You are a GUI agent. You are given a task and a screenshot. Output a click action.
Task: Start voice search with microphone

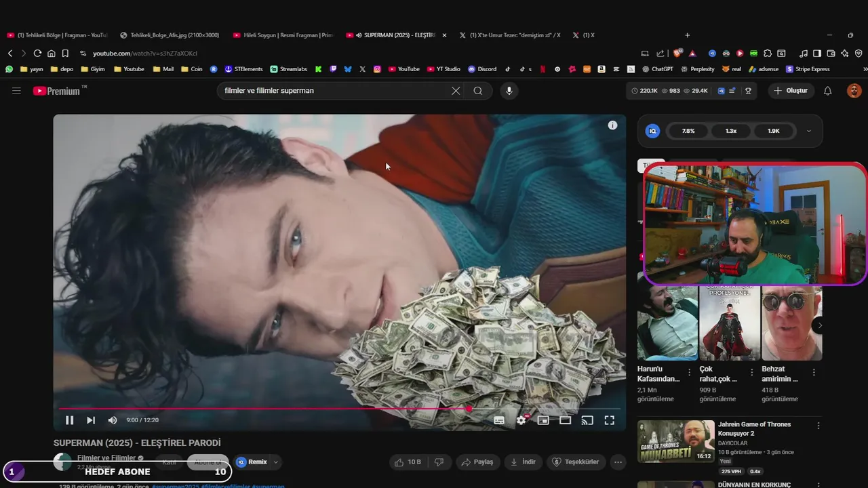(x=509, y=91)
